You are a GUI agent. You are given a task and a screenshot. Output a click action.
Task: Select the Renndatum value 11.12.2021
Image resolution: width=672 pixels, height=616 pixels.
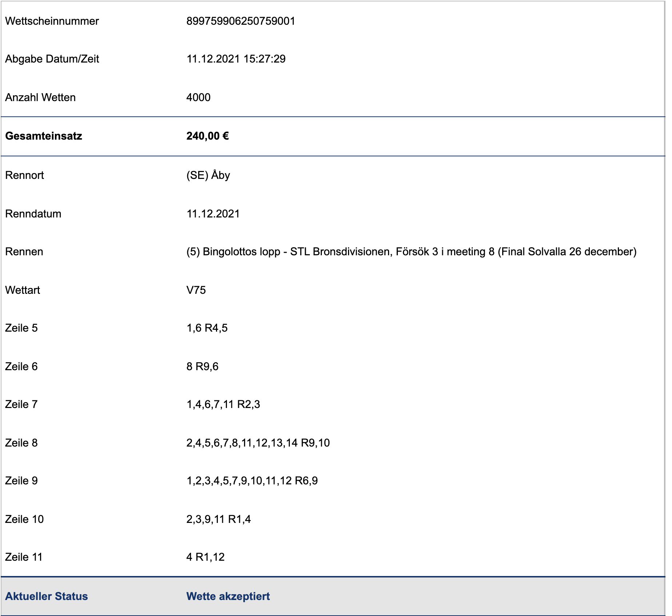pos(213,214)
